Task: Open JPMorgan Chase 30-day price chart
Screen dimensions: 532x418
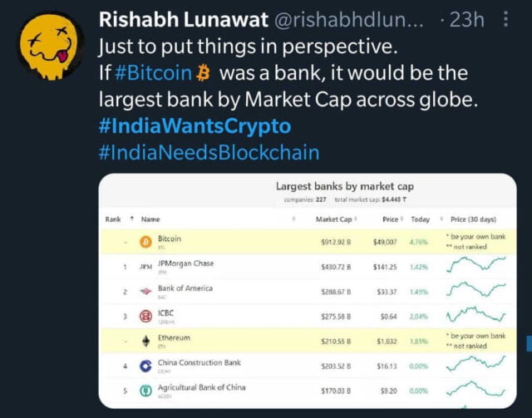Action: pos(475,267)
